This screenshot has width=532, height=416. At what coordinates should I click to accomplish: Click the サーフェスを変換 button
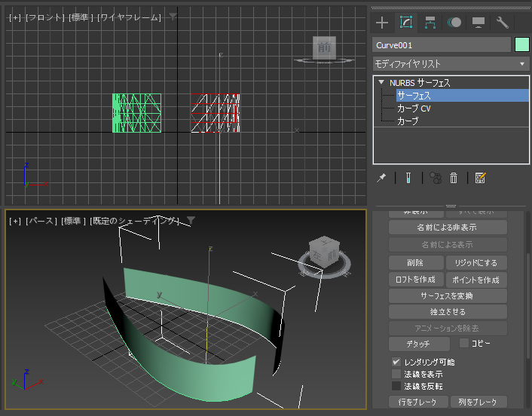pyautogui.click(x=448, y=295)
